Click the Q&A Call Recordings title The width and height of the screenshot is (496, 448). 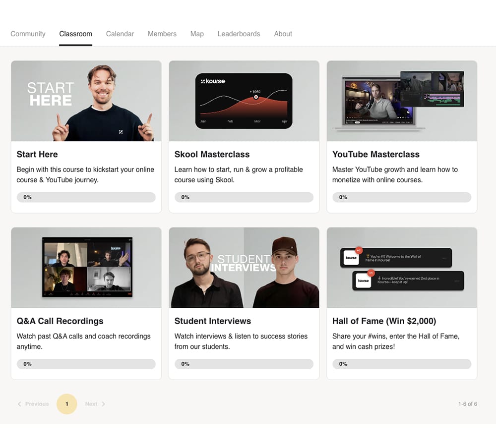[x=60, y=321]
